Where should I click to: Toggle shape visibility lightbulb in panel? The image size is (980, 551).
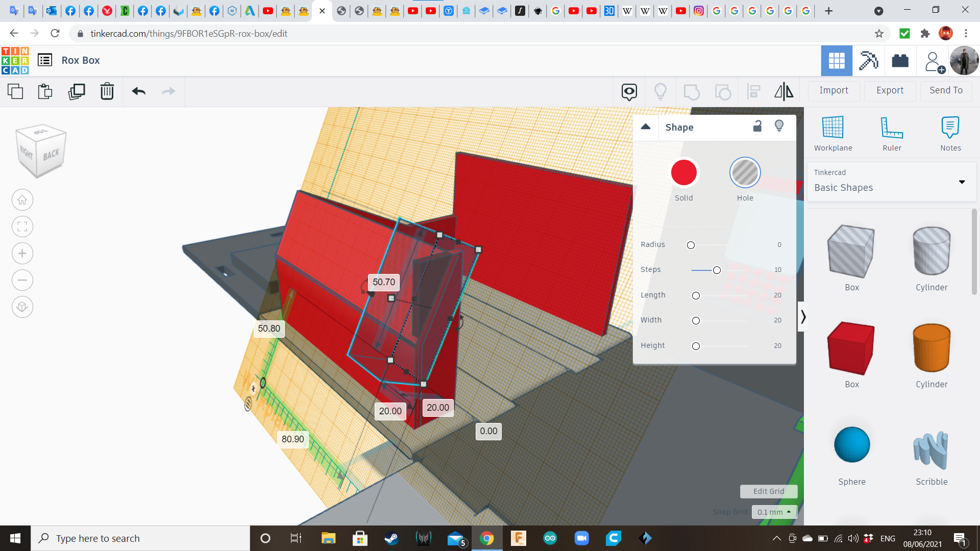[779, 126]
